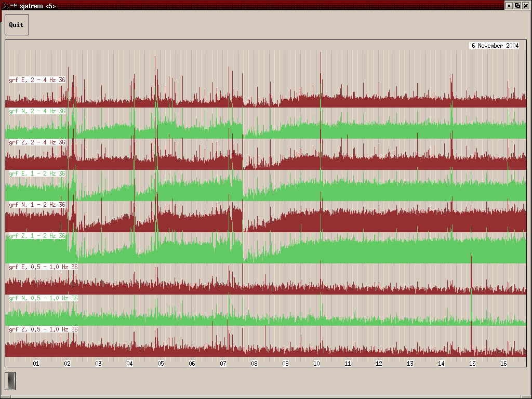
Task: Maximize the sjatrem window
Action: click(x=517, y=5)
